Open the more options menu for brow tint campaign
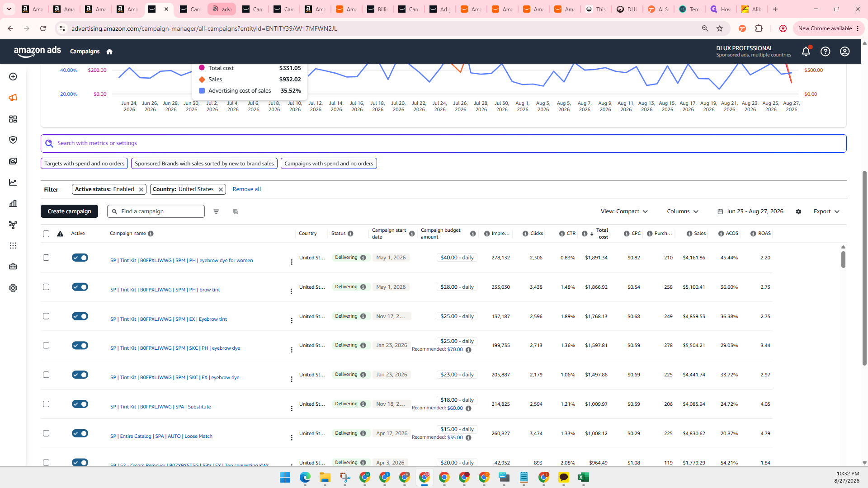Screen dimensions: 868x488 coord(292,291)
